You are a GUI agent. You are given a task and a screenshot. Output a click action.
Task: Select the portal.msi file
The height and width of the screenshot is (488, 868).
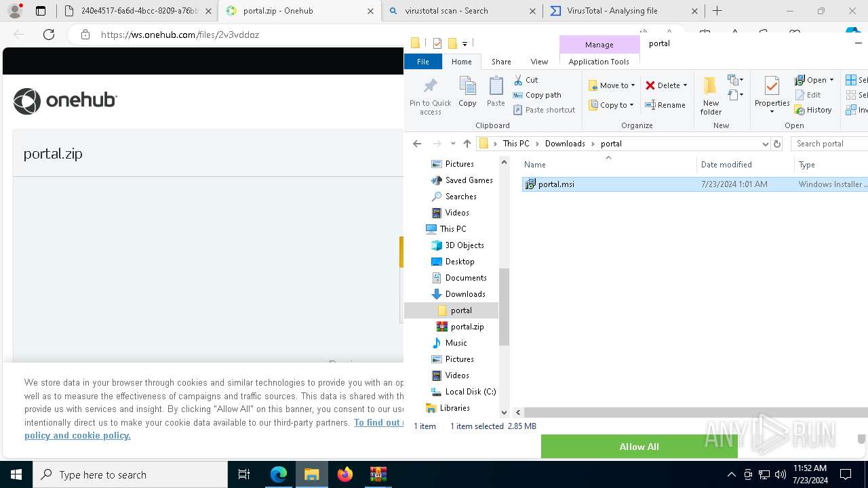point(695,184)
